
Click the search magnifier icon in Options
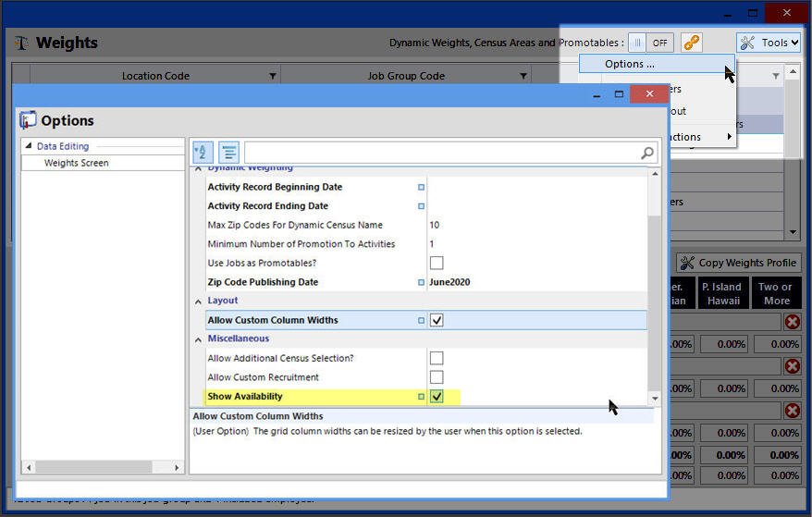point(647,153)
